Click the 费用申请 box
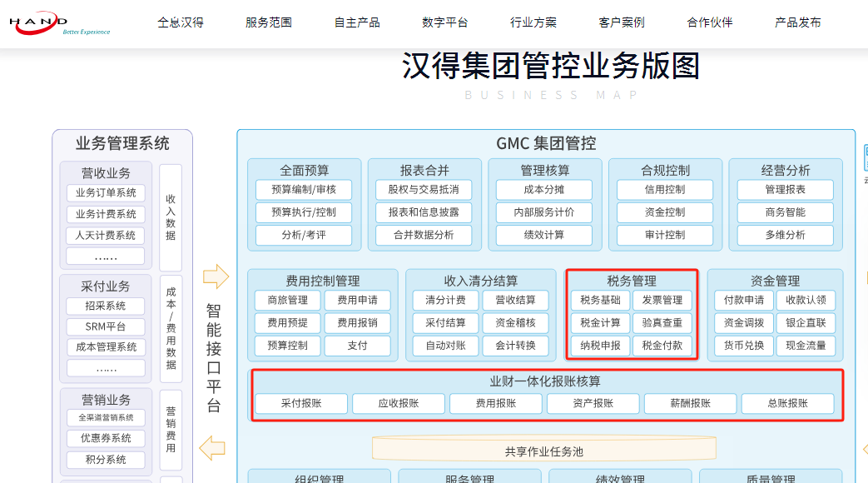 pyautogui.click(x=358, y=301)
